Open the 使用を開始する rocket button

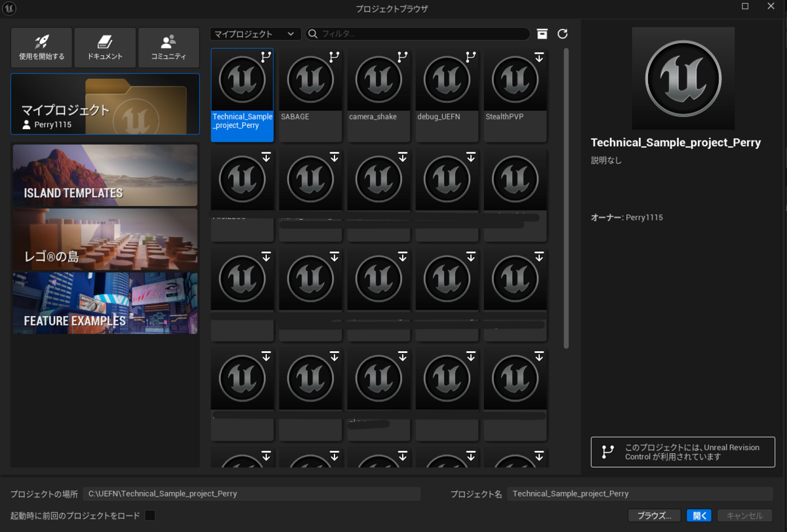[x=41, y=47]
